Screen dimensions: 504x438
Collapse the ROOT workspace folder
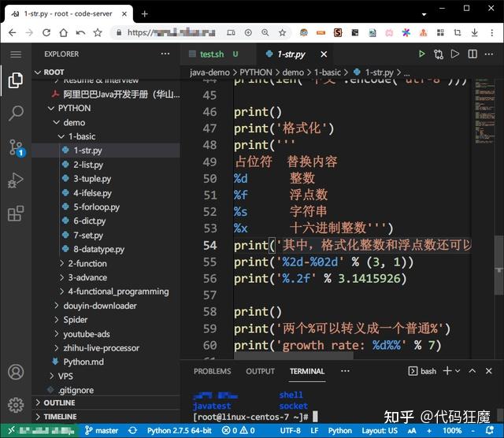pos(38,72)
